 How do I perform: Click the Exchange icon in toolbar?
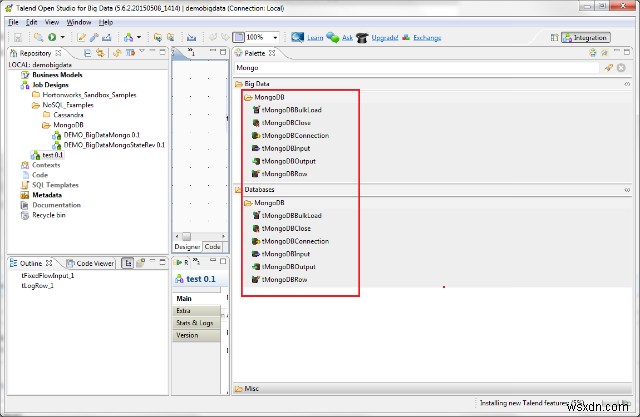point(406,38)
